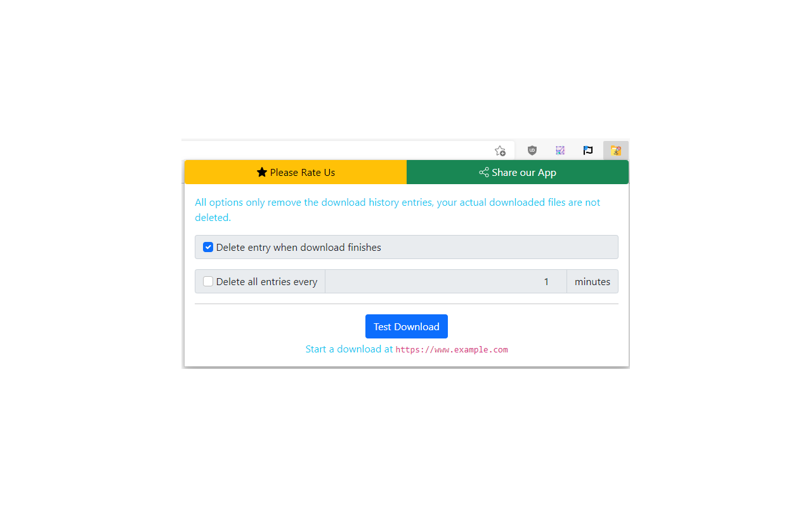This screenshot has width=812, height=508.
Task: Click the purple grid extension icon
Action: (560, 150)
